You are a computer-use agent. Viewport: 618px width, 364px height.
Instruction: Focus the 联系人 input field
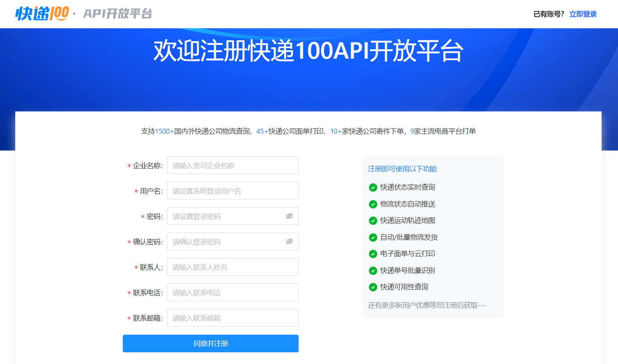point(233,267)
